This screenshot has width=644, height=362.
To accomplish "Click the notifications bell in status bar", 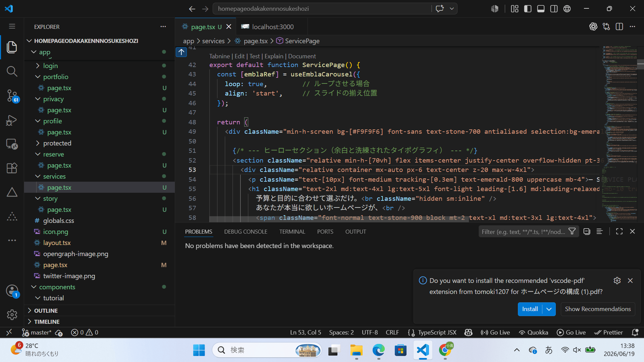I will point(635,333).
